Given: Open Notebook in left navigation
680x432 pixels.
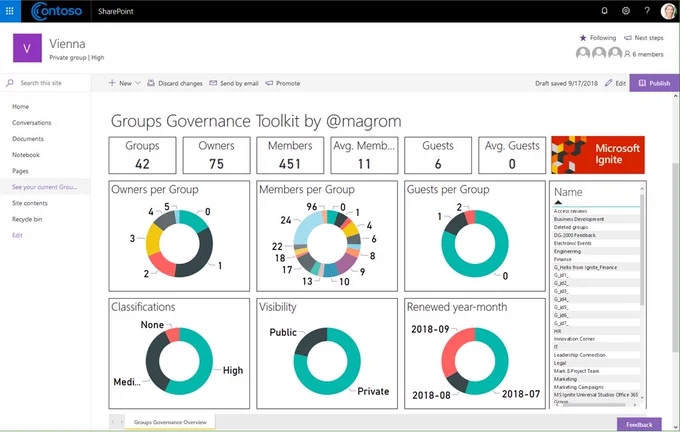Looking at the screenshot, I should coord(26,155).
